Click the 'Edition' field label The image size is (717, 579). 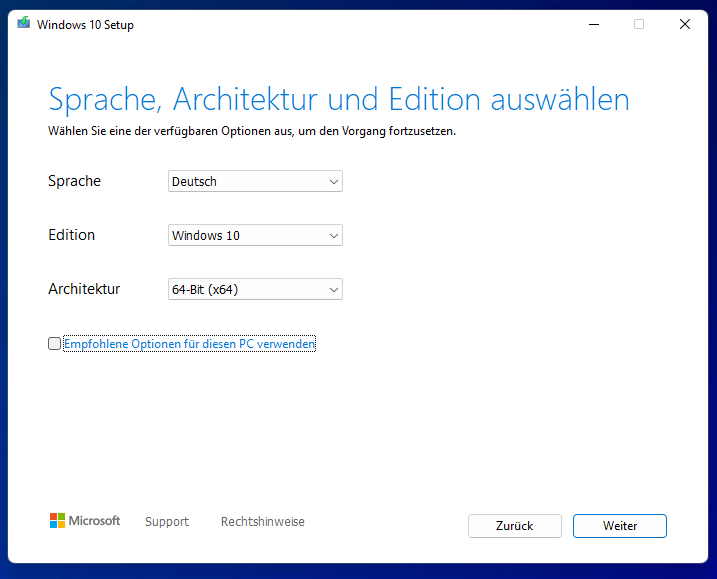72,235
